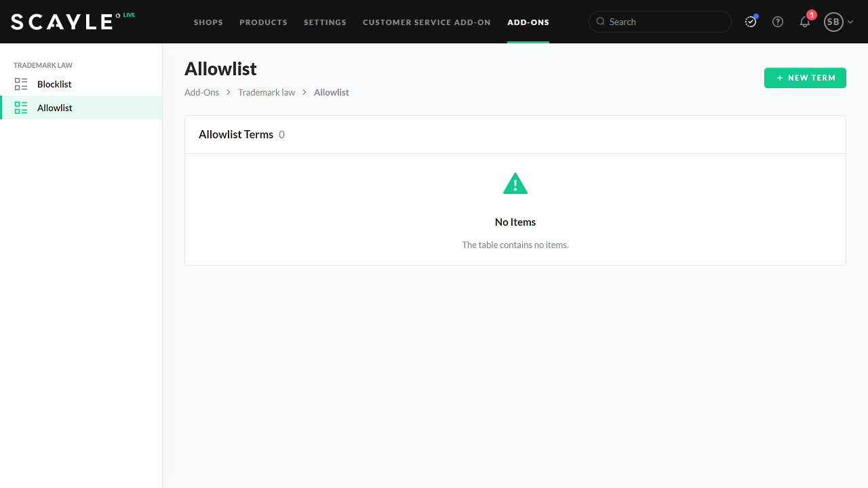Click the Add-Ons breadcrumb link
Viewport: 868px width, 488px height.
coord(201,92)
